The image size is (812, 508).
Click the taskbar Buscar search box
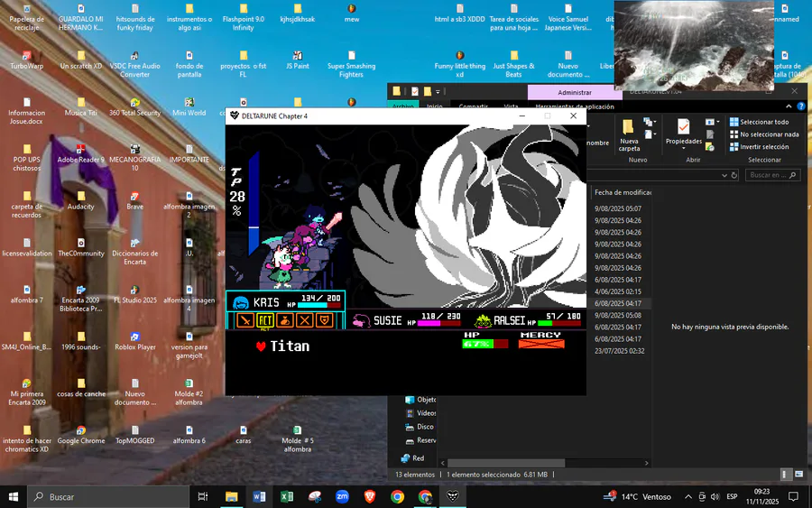click(x=109, y=496)
